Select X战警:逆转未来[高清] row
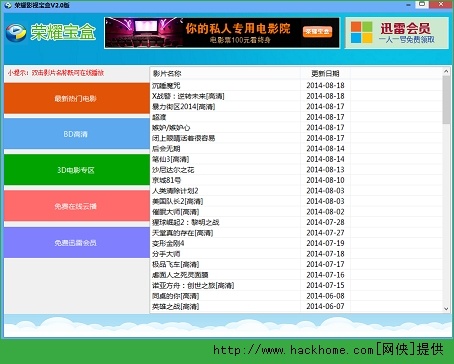This screenshot has height=364, width=454. pyautogui.click(x=297, y=96)
